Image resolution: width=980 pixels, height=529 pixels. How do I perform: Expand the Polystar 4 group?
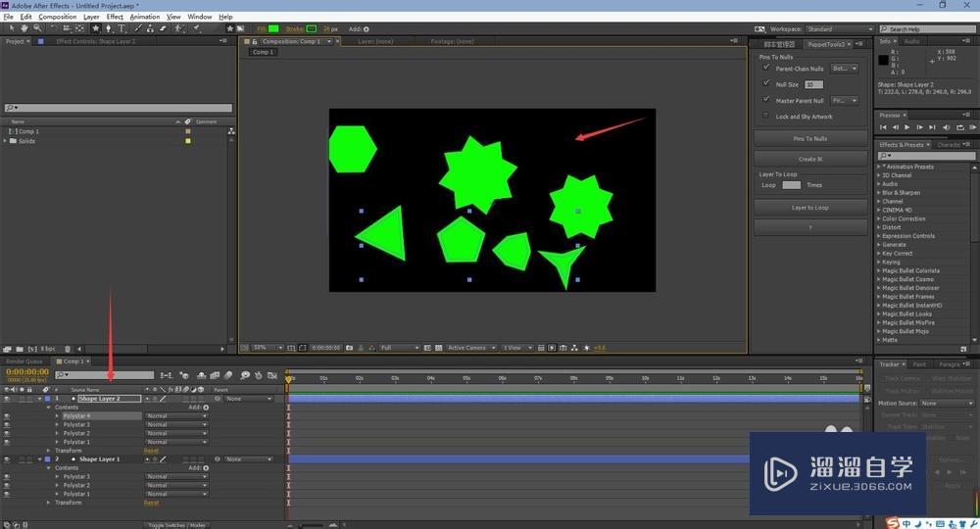pyautogui.click(x=58, y=416)
